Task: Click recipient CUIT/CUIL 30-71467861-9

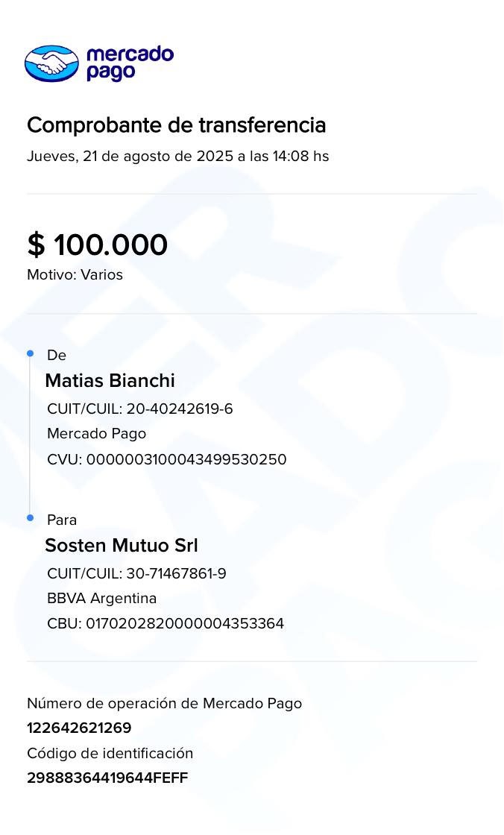Action: [136, 574]
